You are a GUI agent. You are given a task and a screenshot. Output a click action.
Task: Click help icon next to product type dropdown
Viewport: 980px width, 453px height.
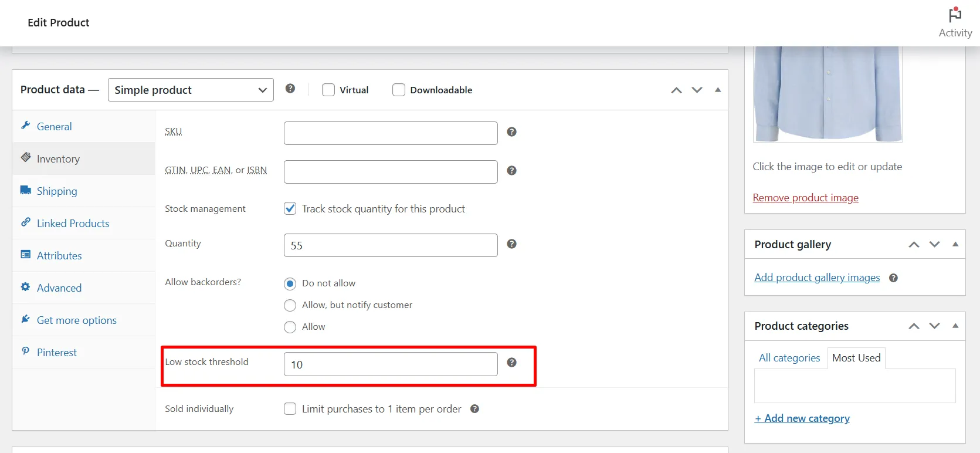click(x=290, y=89)
